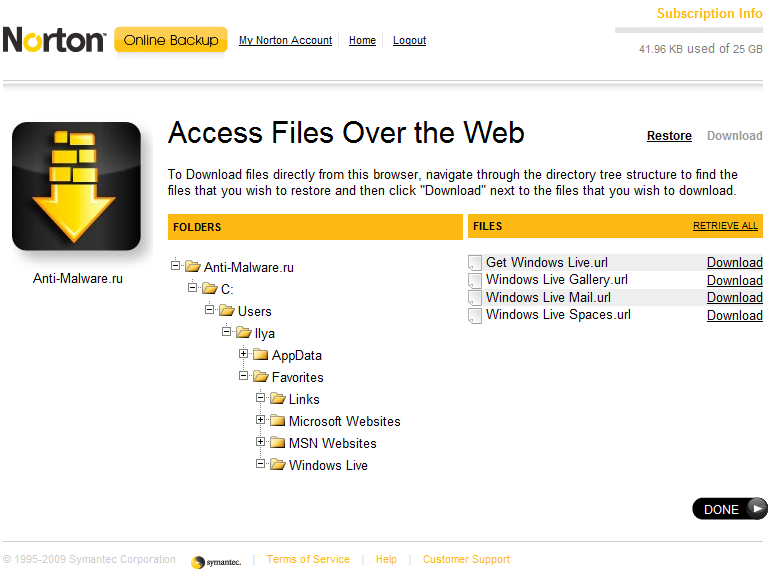Image resolution: width=774 pixels, height=571 pixels.
Task: Select the Favorites tree label
Action: (298, 378)
